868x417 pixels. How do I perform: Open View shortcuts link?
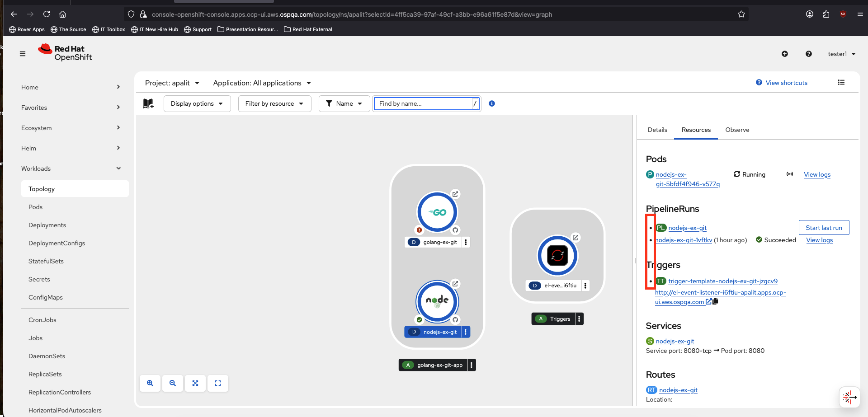[782, 83]
